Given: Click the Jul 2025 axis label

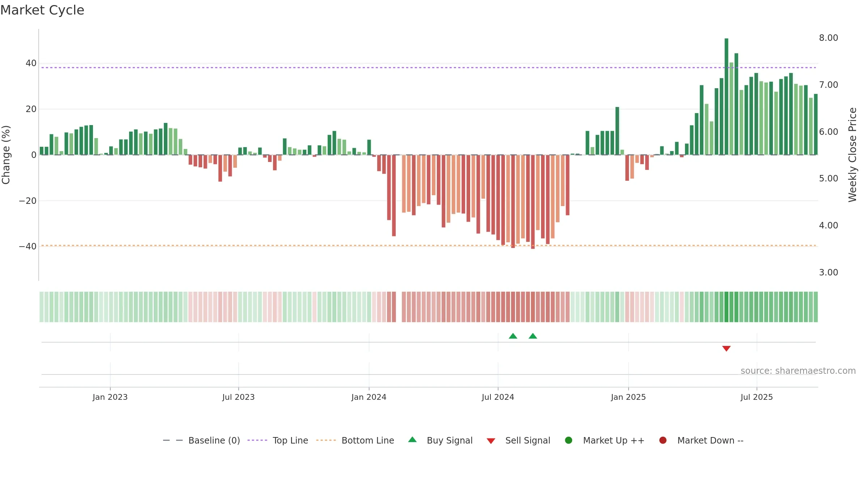Looking at the screenshot, I should [757, 397].
